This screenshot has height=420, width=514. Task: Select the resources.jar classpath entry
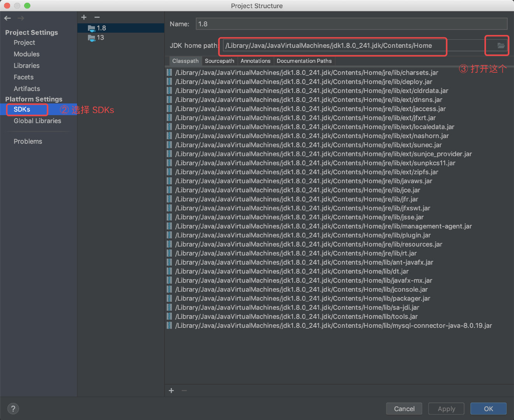point(309,244)
